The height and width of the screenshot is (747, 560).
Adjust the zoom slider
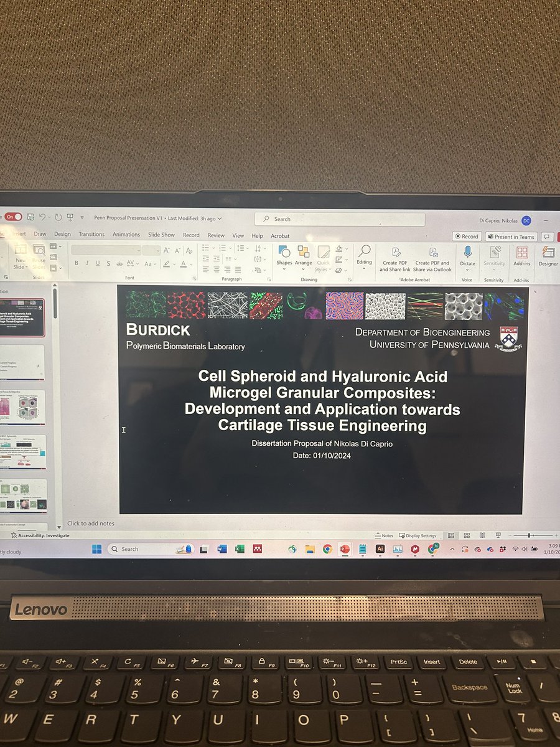530,535
